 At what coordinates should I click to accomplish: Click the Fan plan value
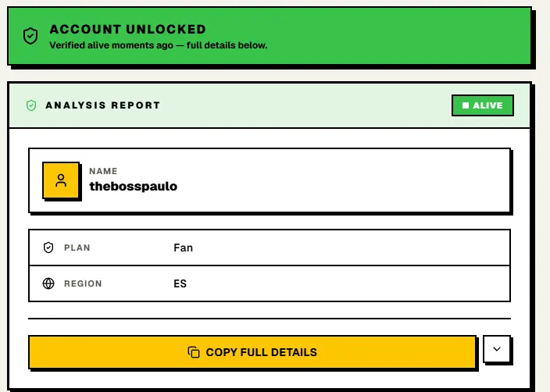(x=183, y=248)
